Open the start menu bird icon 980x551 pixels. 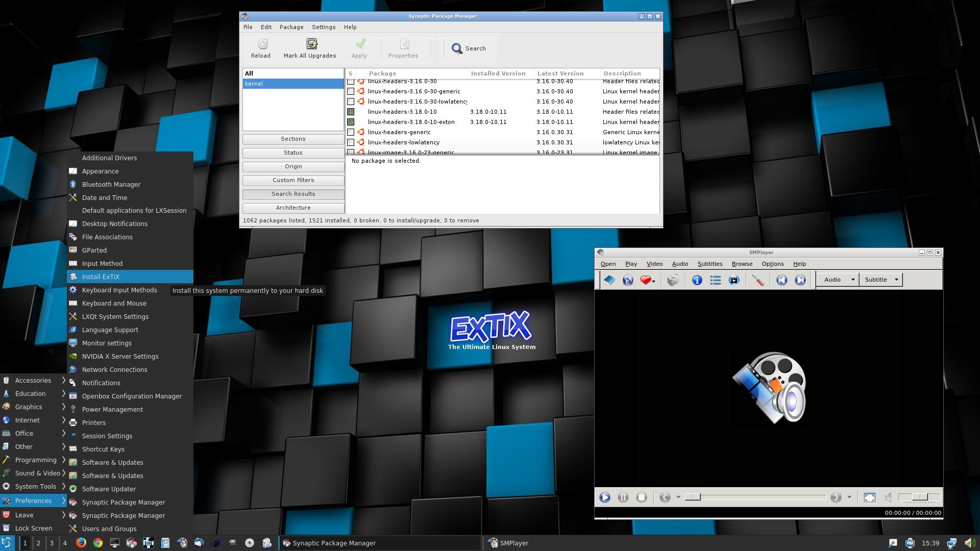pyautogui.click(x=7, y=543)
